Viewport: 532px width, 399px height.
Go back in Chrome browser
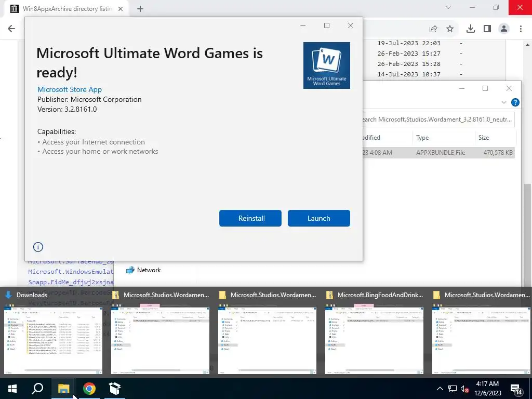(x=11, y=29)
